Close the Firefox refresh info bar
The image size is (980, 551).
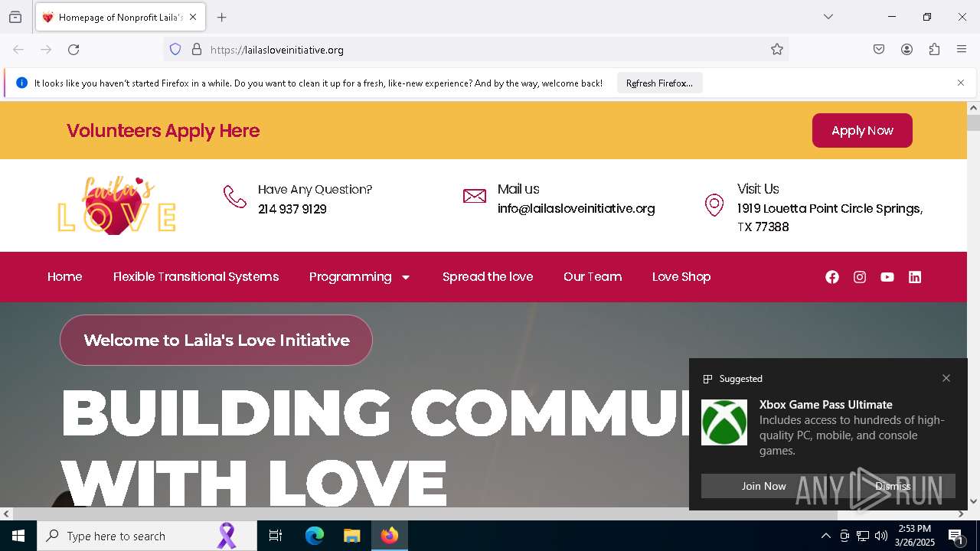pos(961,83)
